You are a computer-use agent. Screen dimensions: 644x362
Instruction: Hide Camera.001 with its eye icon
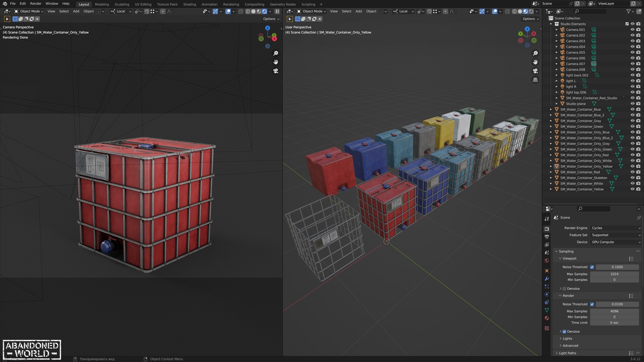tap(632, 29)
